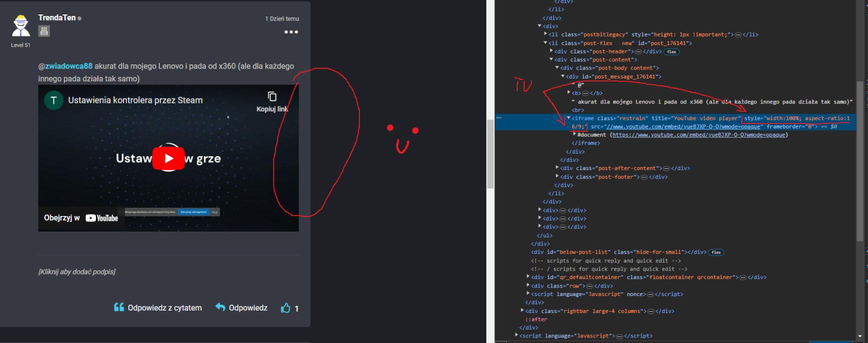Click "[Kliknij aby dodać podpis]" signature text
This screenshot has width=868, height=343.
(77, 271)
